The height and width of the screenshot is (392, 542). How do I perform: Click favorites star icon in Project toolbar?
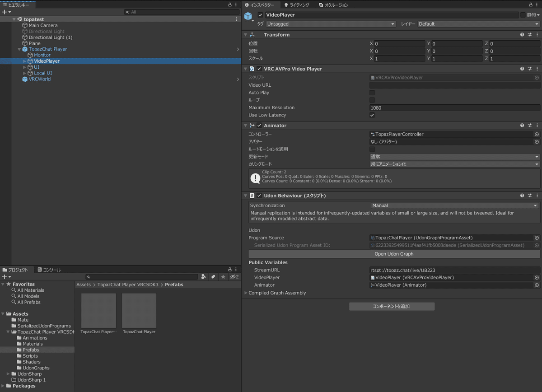pyautogui.click(x=223, y=277)
